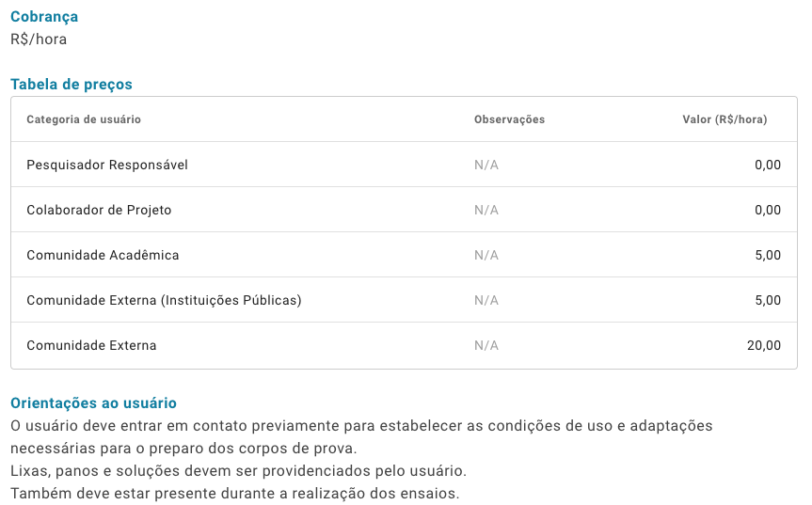This screenshot has width=812, height=505.
Task: Click the Colaborador de Projeto row label
Action: tap(99, 210)
